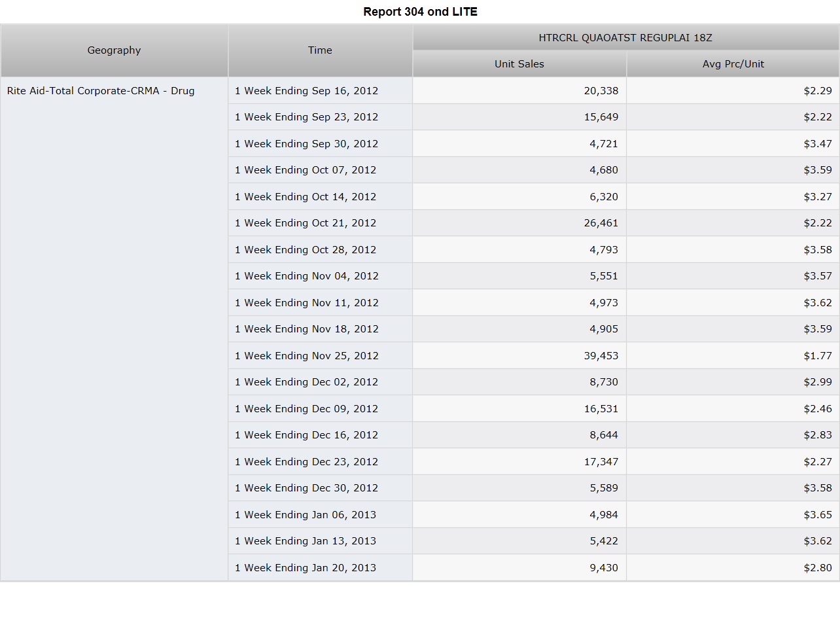The height and width of the screenshot is (619, 840).
Task: Click unit sales value 17,347
Action: click(x=519, y=461)
